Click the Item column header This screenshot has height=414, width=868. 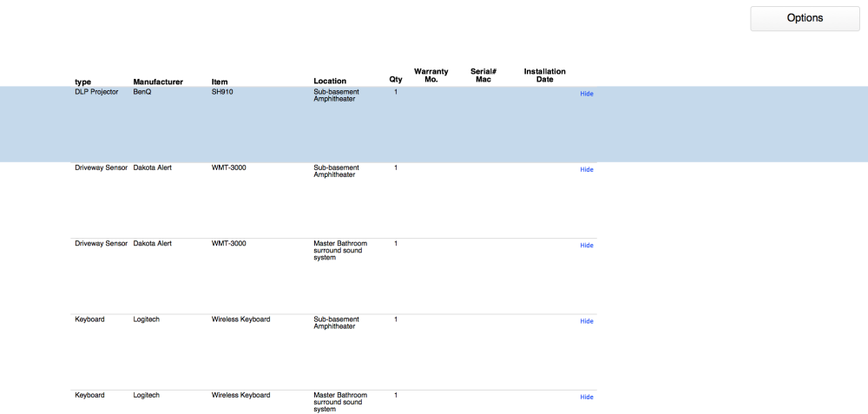coord(220,82)
